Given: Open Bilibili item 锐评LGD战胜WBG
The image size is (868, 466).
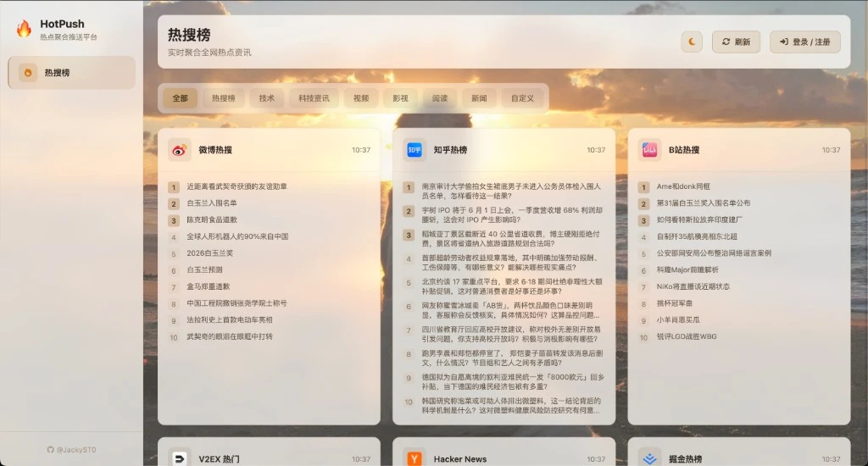Looking at the screenshot, I should [x=687, y=336].
